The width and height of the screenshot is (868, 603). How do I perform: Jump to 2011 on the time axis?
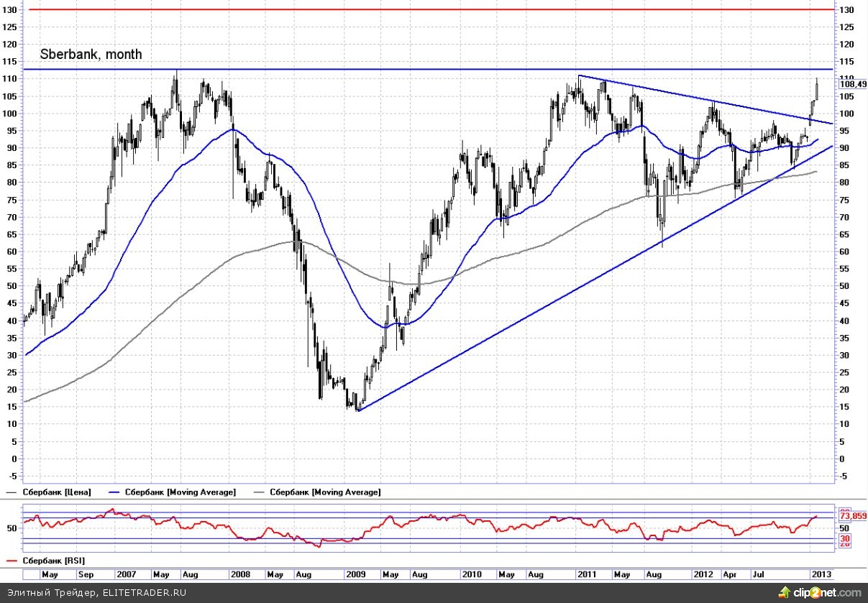coord(586,574)
